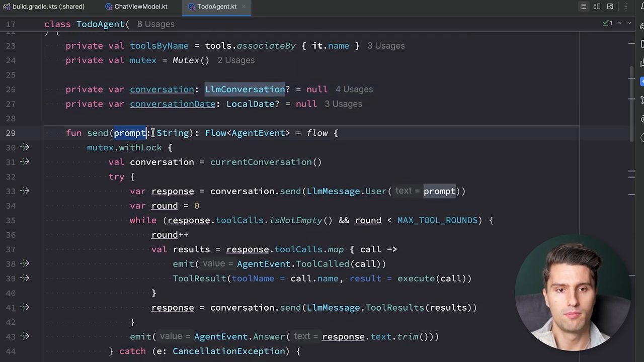Open the inspections widget with green checkmark
The height and width of the screenshot is (362, 644).
(x=608, y=23)
